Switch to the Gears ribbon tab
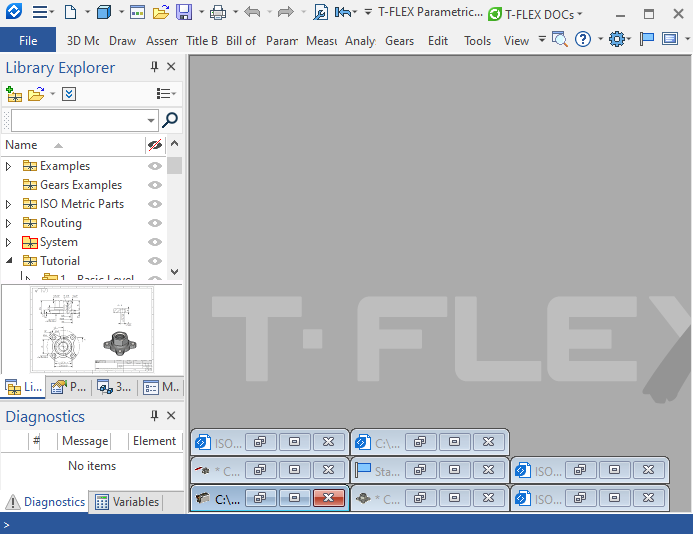Screen dimensions: 693x534 [x=400, y=41]
